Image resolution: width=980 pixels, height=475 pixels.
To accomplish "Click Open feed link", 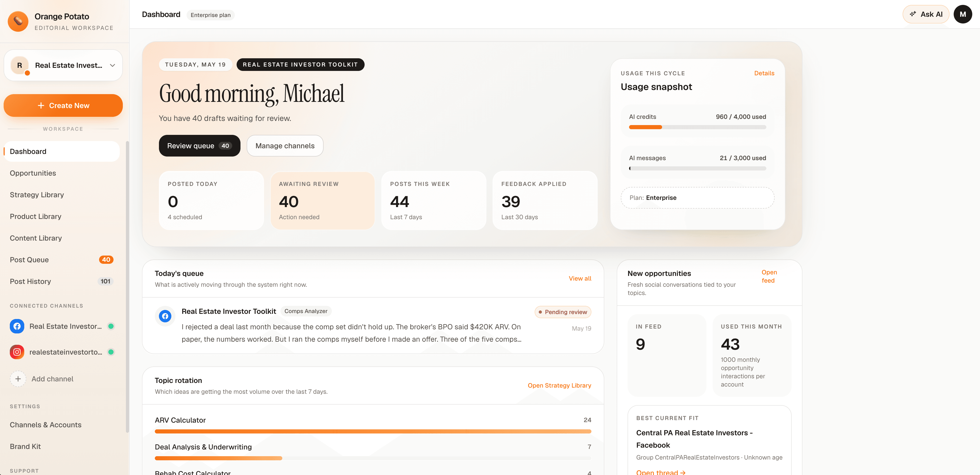I will pos(769,276).
